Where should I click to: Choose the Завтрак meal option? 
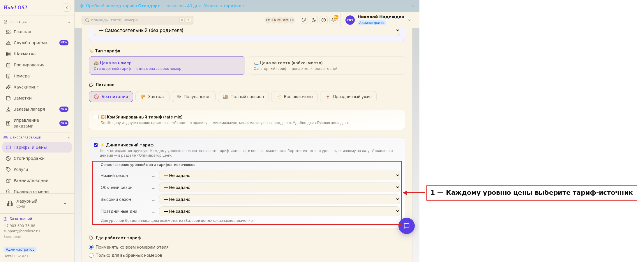(x=153, y=97)
